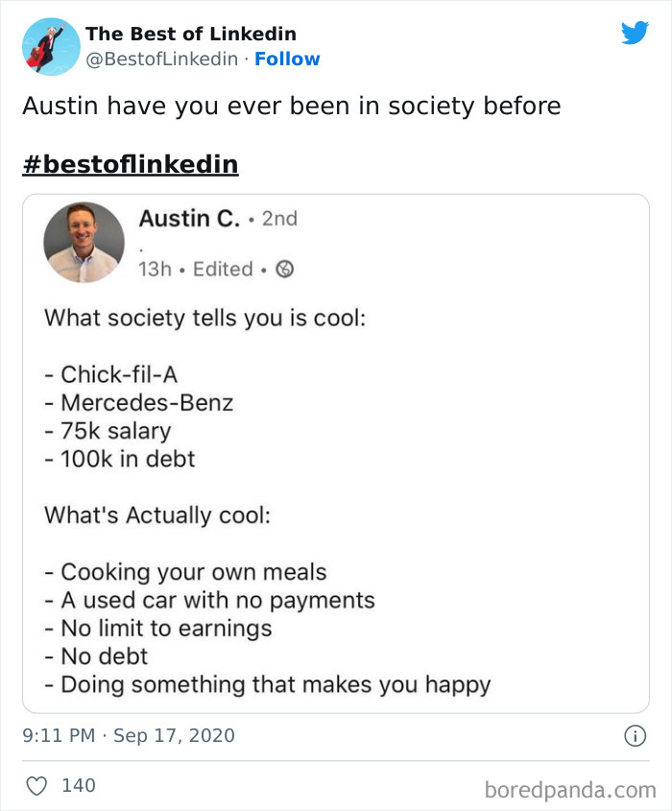Image resolution: width=672 pixels, height=811 pixels.
Task: Open the embedded LinkedIn post card
Action: click(336, 451)
